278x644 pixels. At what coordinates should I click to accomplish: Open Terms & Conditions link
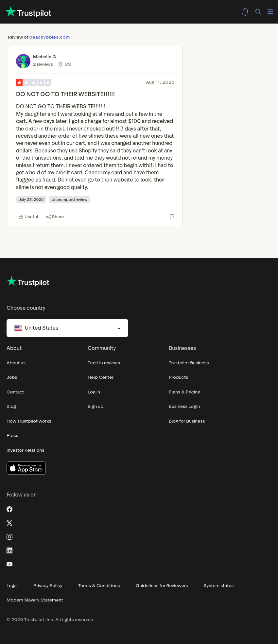point(99,585)
